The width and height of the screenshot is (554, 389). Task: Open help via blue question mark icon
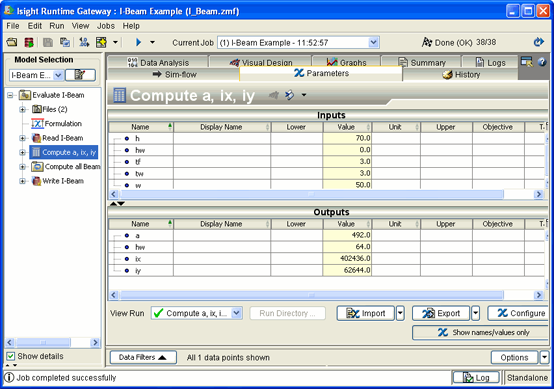click(x=542, y=62)
